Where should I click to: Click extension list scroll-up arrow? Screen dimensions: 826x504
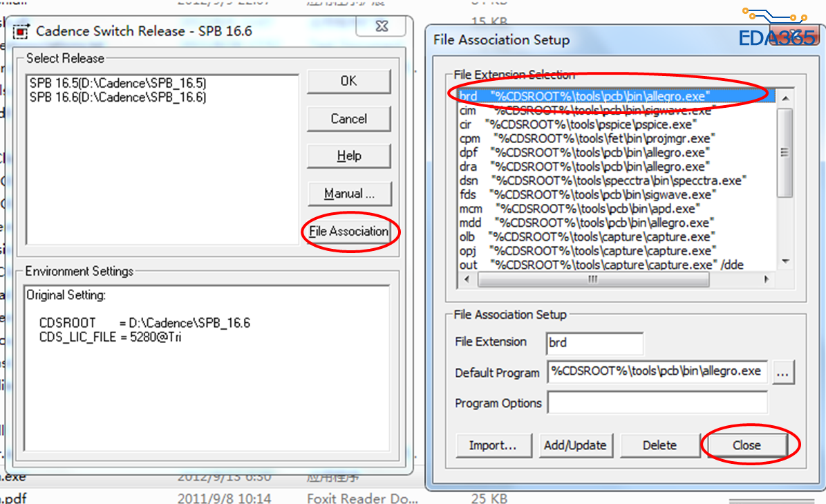point(785,98)
